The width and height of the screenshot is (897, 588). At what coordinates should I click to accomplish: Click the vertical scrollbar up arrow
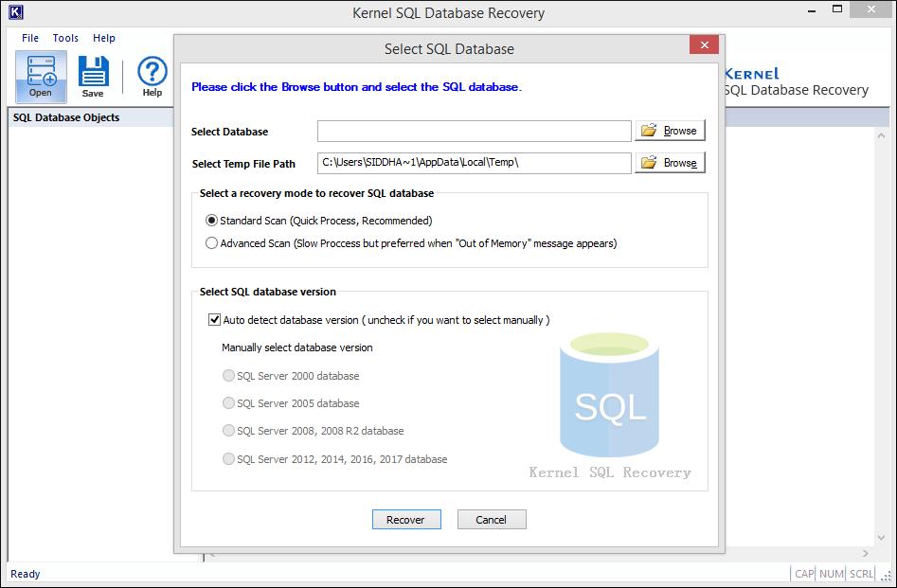[x=881, y=135]
